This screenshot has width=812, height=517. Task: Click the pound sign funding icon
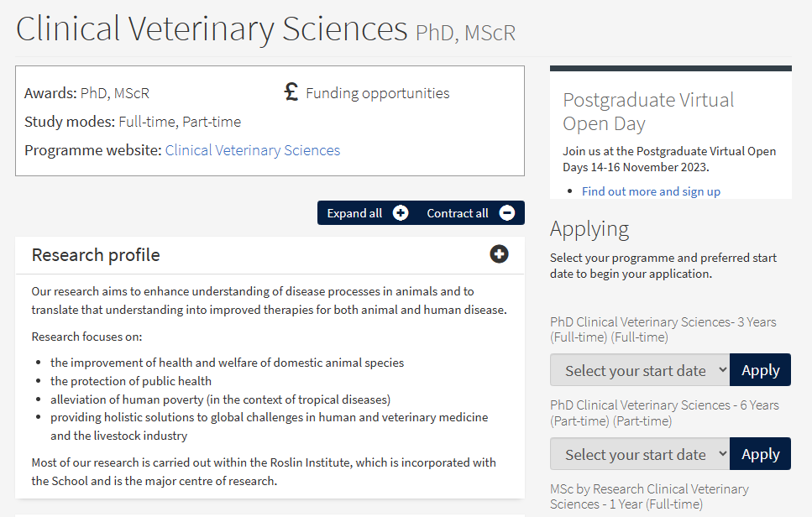point(291,92)
